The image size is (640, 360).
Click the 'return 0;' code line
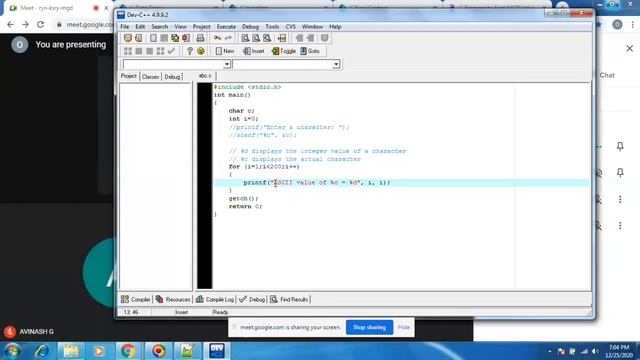point(245,207)
